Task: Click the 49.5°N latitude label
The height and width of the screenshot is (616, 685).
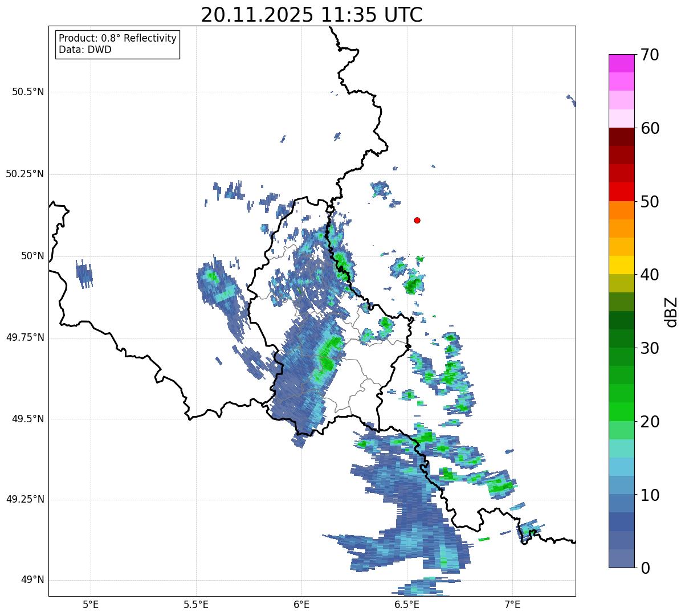Action: click(28, 419)
